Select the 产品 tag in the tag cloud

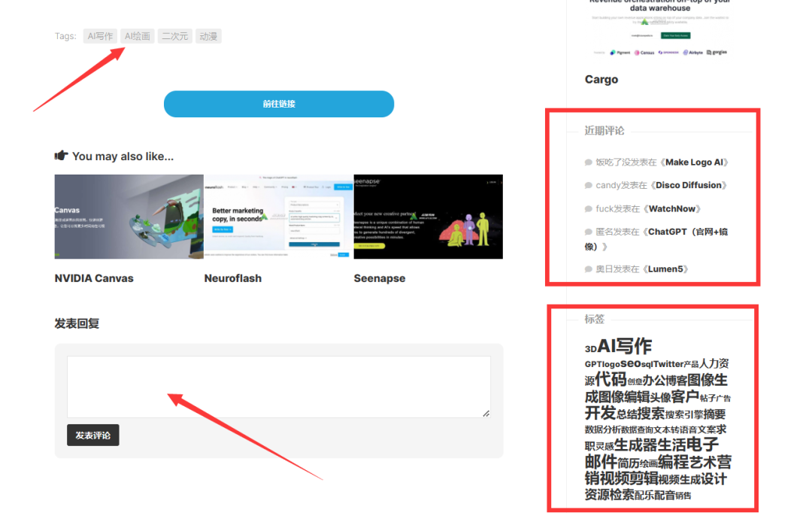[692, 364]
